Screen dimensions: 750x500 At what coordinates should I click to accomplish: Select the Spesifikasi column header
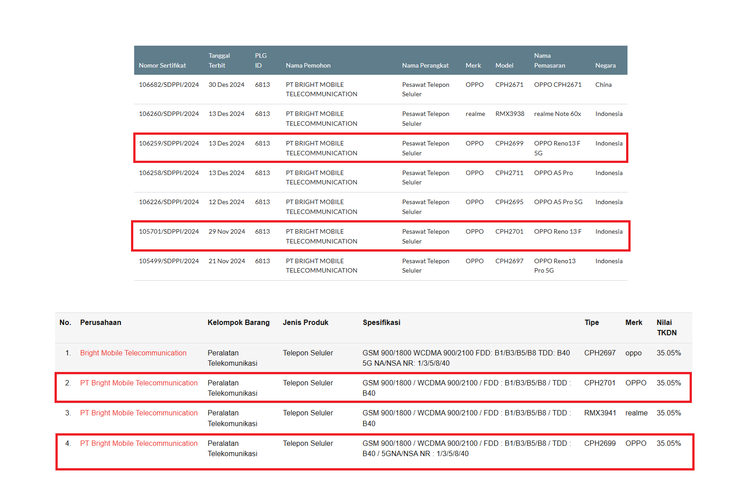(x=387, y=323)
